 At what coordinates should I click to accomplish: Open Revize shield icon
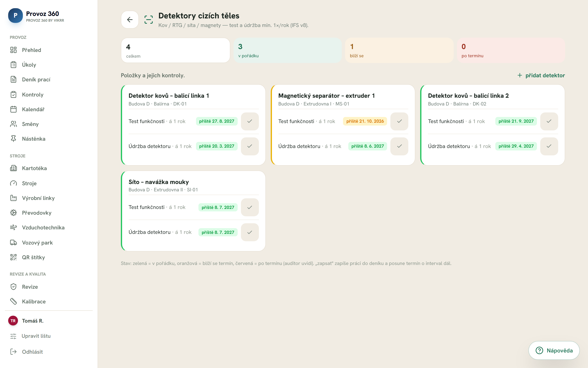coord(13,287)
